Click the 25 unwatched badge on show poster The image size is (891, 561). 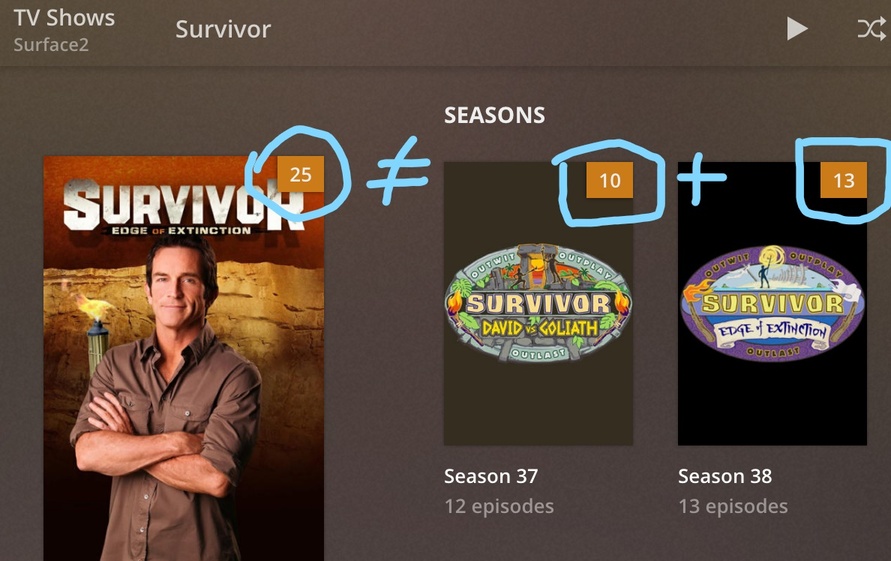point(301,174)
